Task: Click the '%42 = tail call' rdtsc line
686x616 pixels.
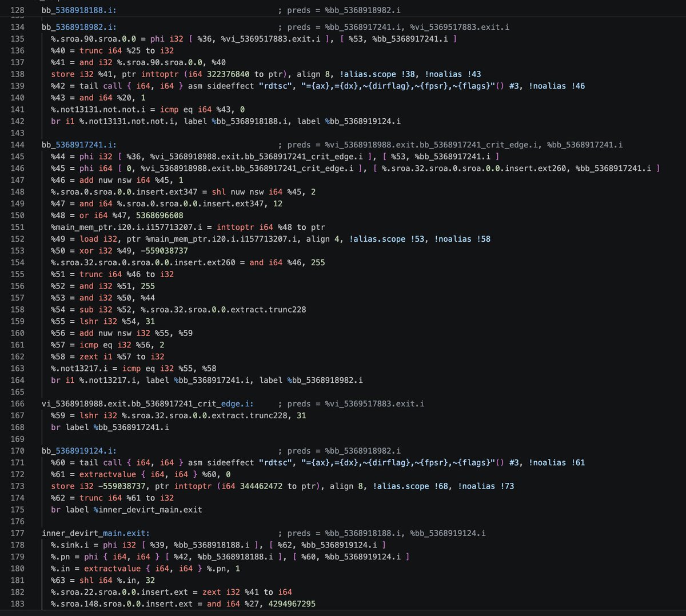Action: click(x=318, y=86)
